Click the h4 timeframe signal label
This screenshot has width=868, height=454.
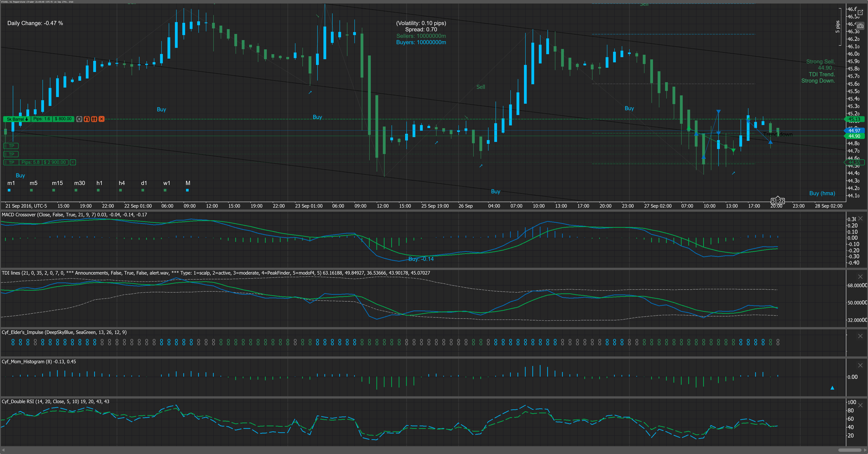[122, 183]
